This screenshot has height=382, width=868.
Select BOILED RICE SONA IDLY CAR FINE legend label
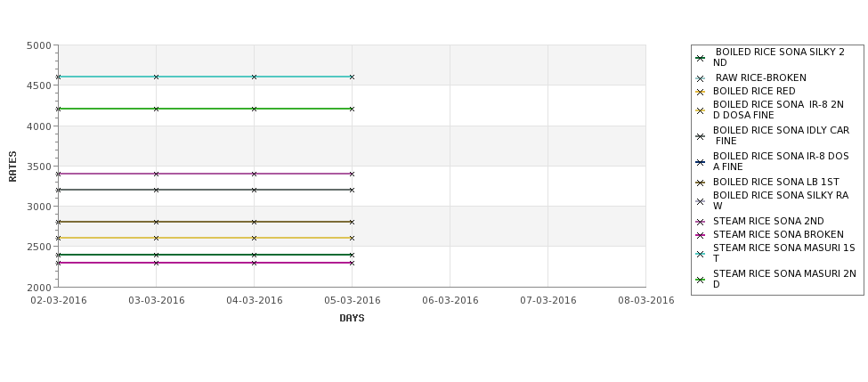781,135
